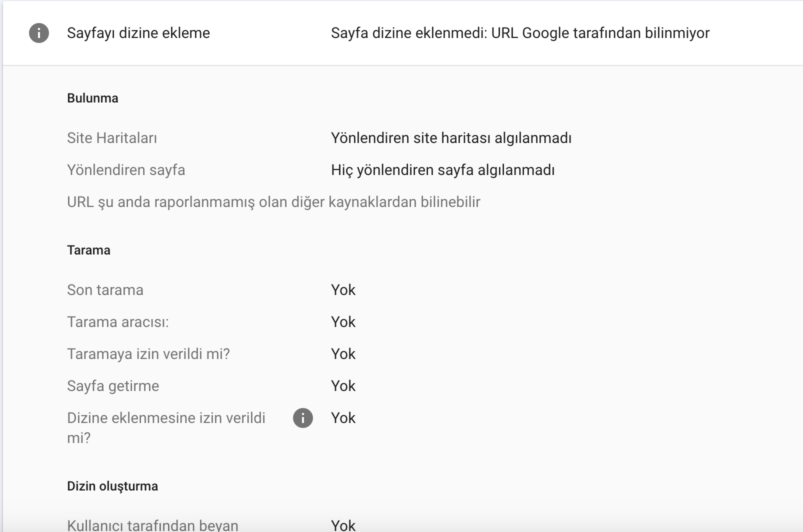Click the URL şu anda raporlanmamış note text
Viewport: 803px width, 532px height.
(273, 202)
